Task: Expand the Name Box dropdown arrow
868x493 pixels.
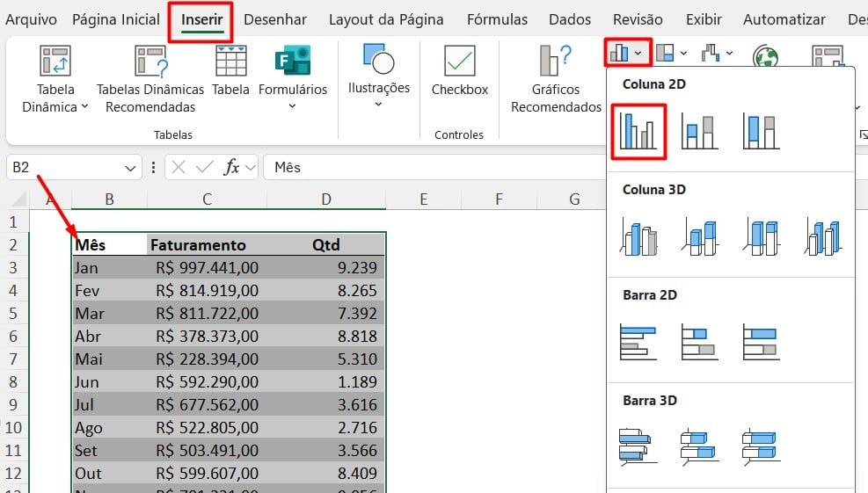Action: [131, 167]
